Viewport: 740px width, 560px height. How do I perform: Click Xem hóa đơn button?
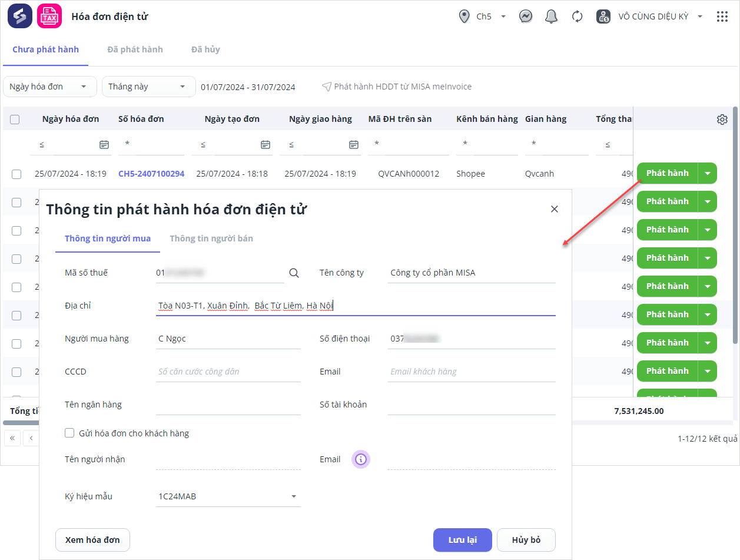pos(92,540)
